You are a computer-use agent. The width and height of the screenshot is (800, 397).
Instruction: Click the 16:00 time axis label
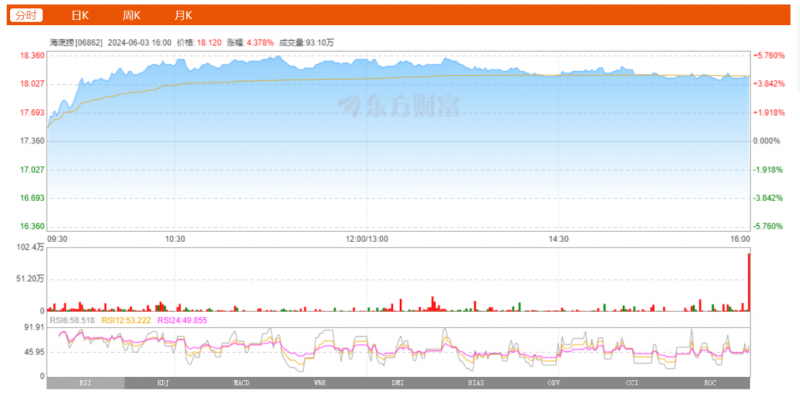740,239
